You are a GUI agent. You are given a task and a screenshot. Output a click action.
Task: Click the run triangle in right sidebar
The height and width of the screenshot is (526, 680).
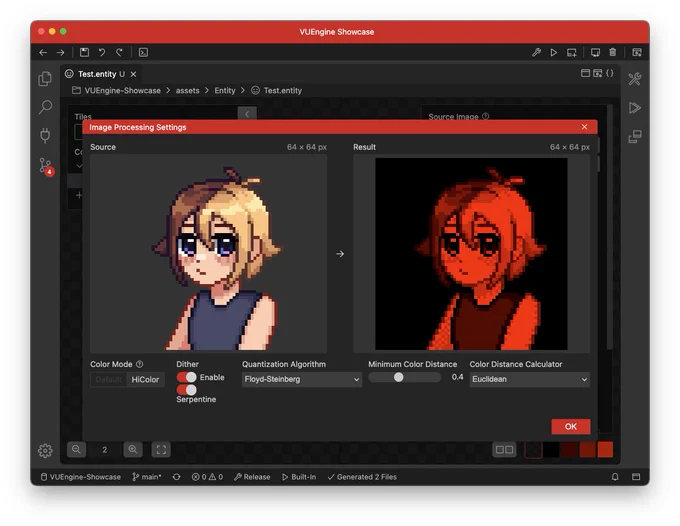[x=634, y=108]
